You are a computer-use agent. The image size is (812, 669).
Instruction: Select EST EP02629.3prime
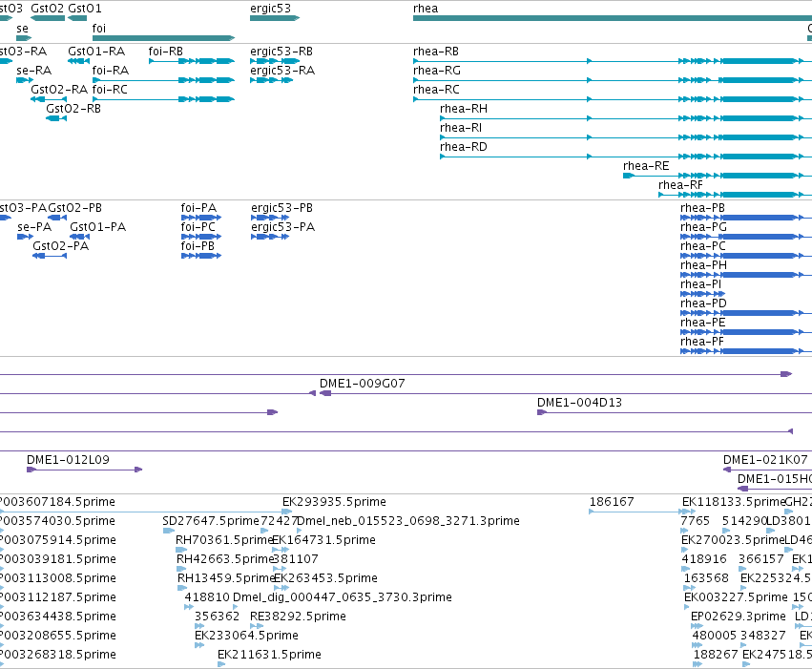pos(697,626)
